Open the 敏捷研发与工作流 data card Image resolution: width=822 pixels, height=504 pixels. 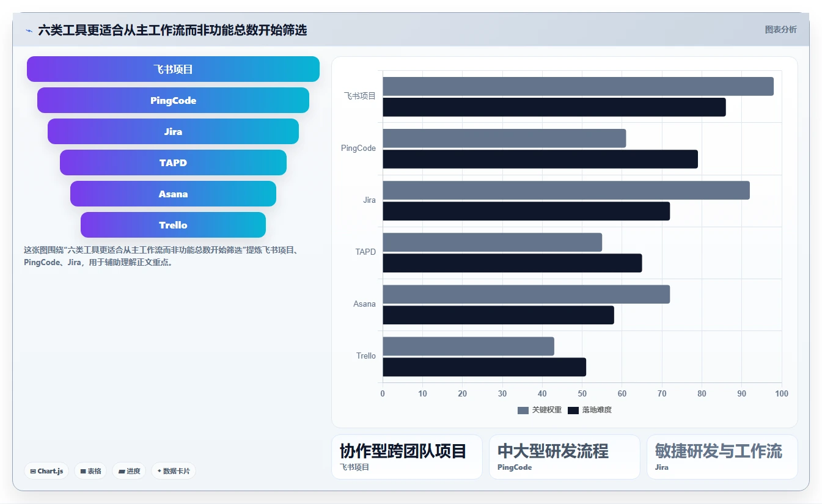tap(722, 457)
